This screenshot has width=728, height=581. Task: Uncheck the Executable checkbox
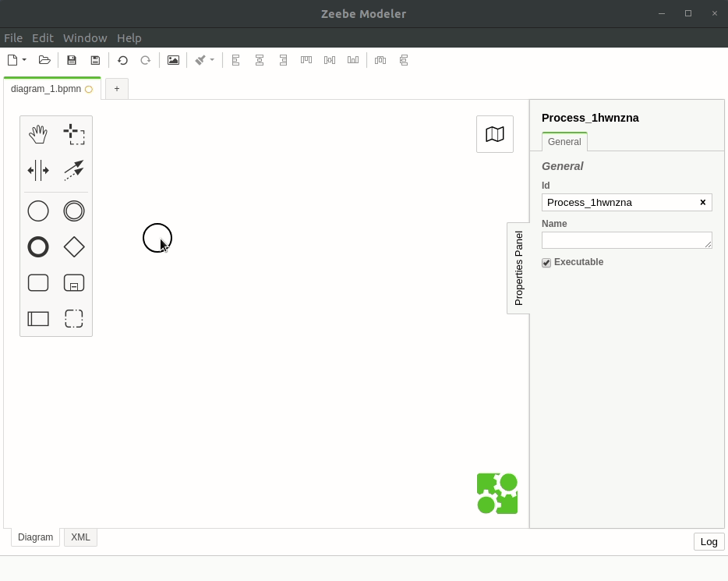coord(546,263)
